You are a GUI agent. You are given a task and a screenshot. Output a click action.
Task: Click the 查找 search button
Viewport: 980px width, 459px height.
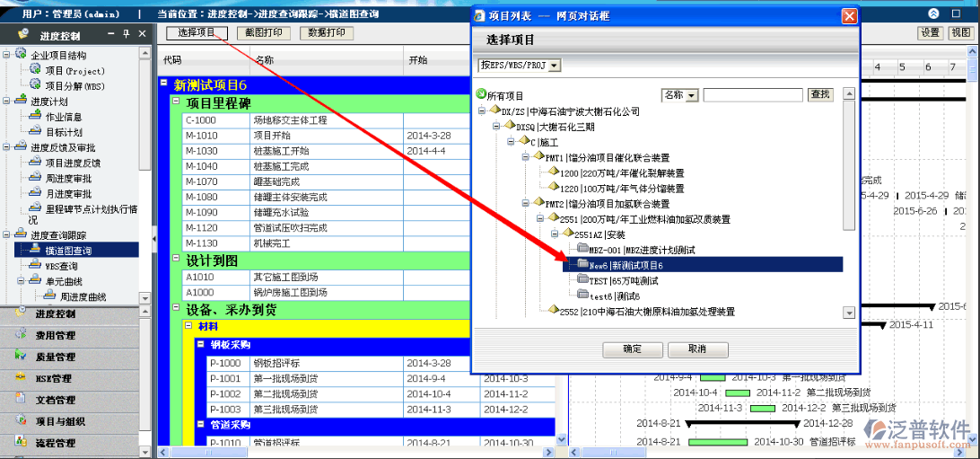(819, 95)
